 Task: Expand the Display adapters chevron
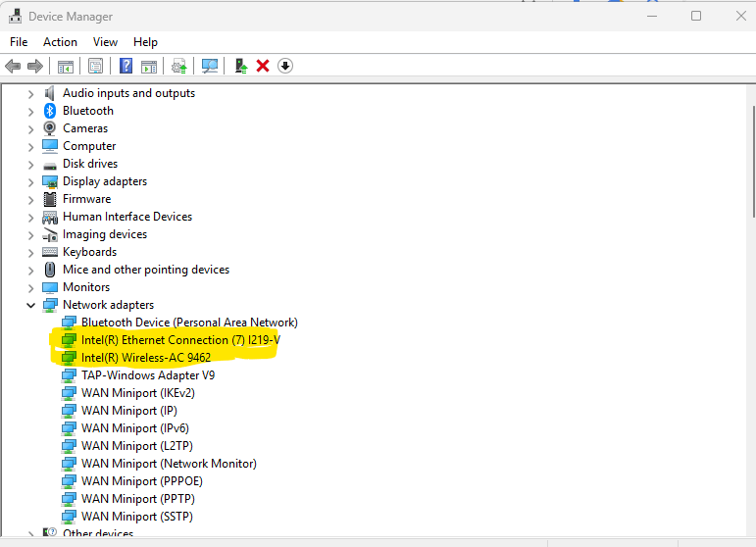[x=30, y=182]
